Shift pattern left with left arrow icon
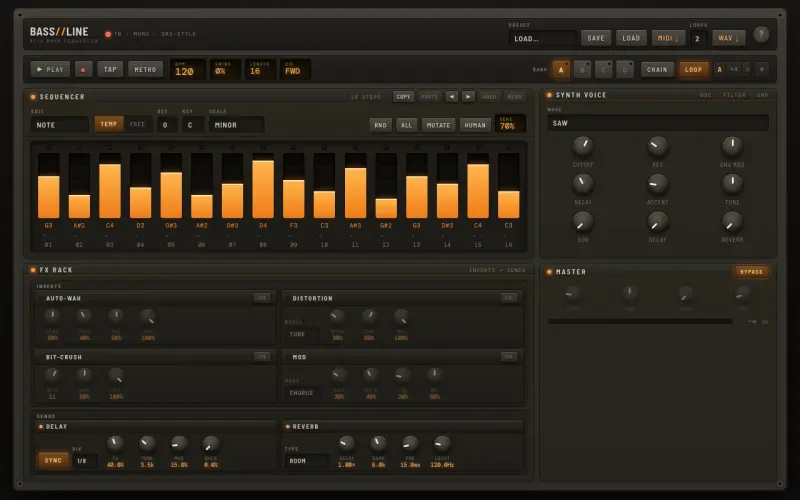800x500 pixels. tap(452, 96)
